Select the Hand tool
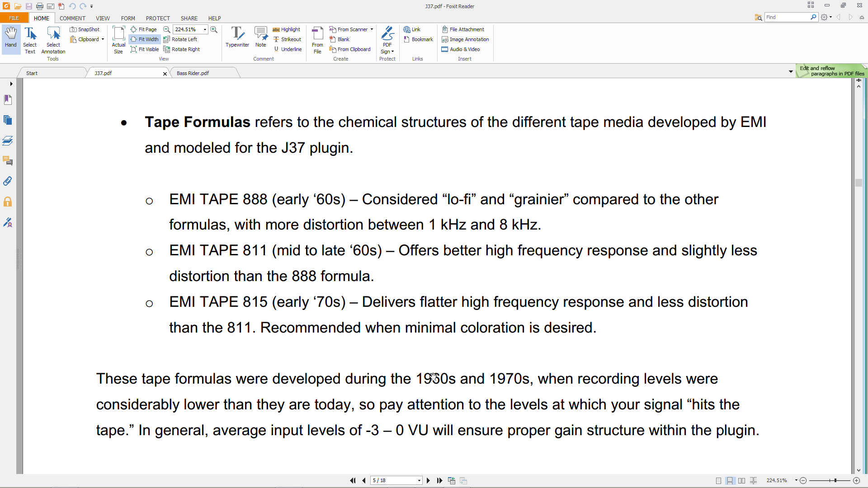868x488 pixels. [x=11, y=39]
